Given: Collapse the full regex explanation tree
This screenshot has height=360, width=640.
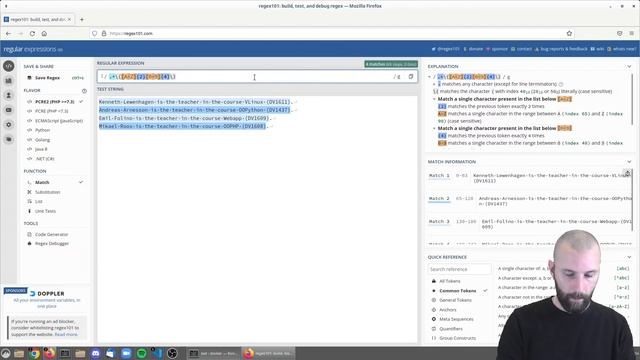Looking at the screenshot, I should [x=429, y=77].
